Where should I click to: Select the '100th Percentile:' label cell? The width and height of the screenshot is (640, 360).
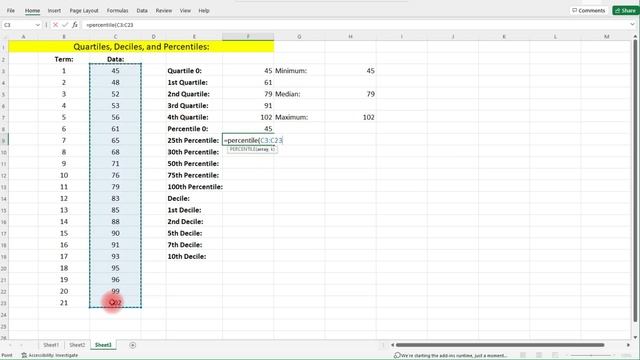(x=195, y=187)
